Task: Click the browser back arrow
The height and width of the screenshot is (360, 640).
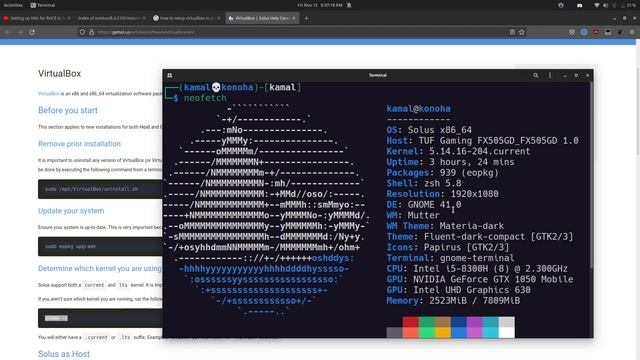Action: point(7,32)
